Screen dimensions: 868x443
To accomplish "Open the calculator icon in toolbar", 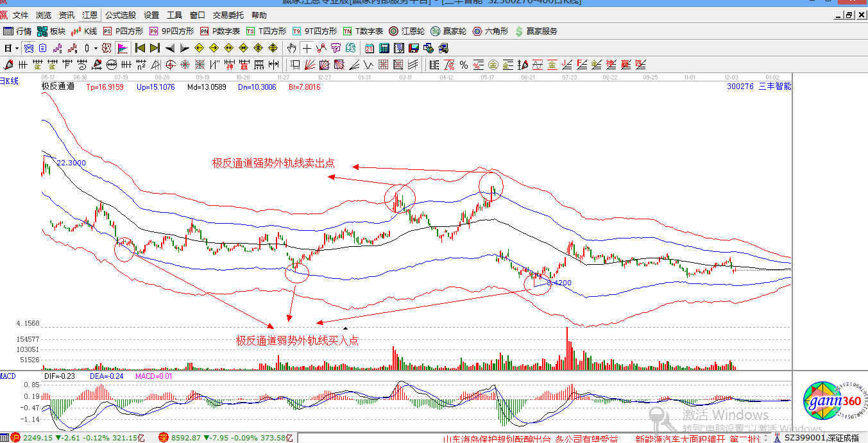I will tap(384, 48).
